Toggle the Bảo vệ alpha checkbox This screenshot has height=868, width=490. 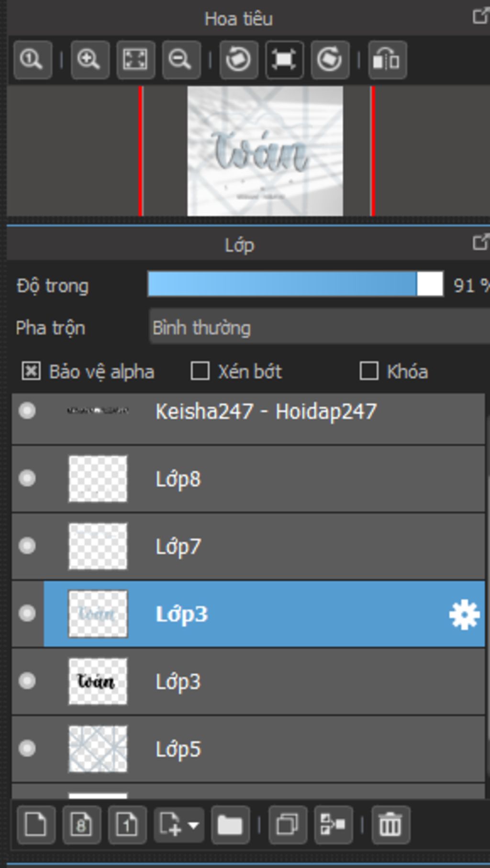[x=31, y=372]
